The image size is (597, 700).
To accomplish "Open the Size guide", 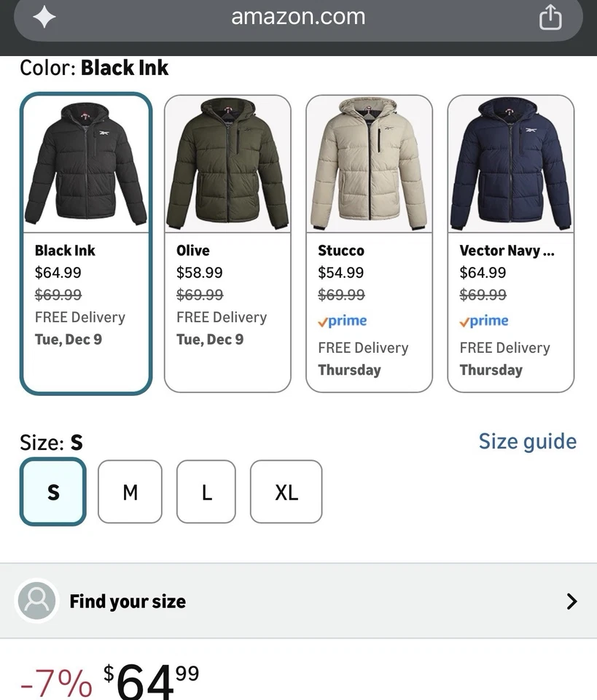I will pyautogui.click(x=527, y=441).
